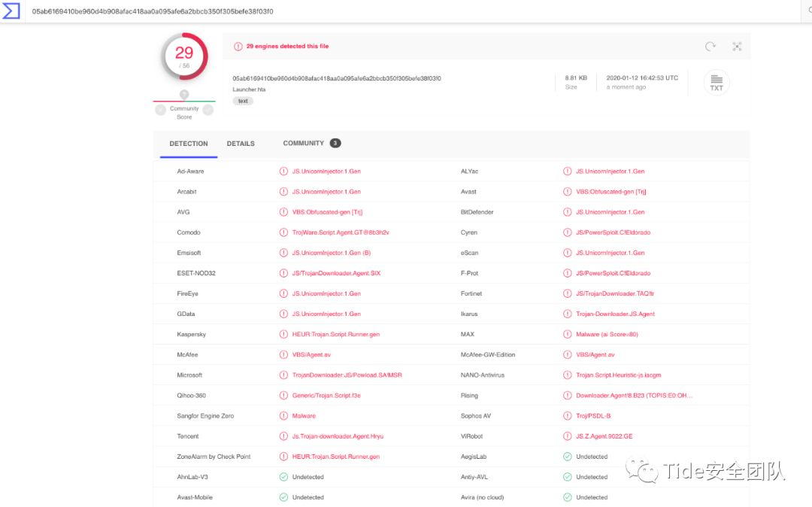
Task: Click Fortinet result JS/TrojanDownloader.TAO!tr
Action: point(615,293)
